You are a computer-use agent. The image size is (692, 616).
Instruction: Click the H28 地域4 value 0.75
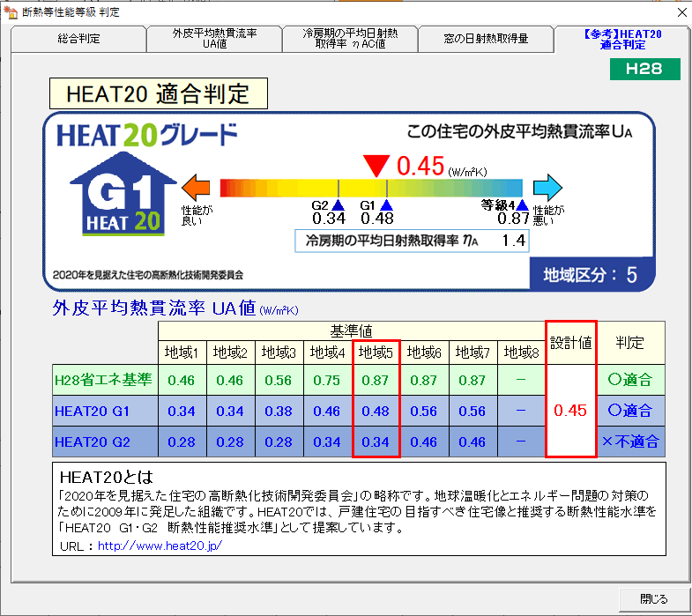(x=327, y=380)
